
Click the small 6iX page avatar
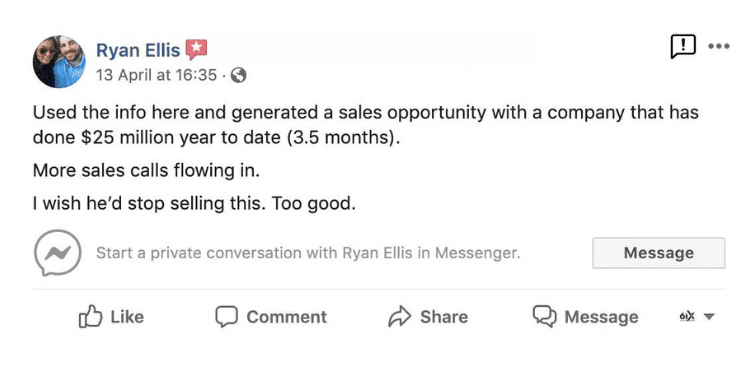pos(687,316)
